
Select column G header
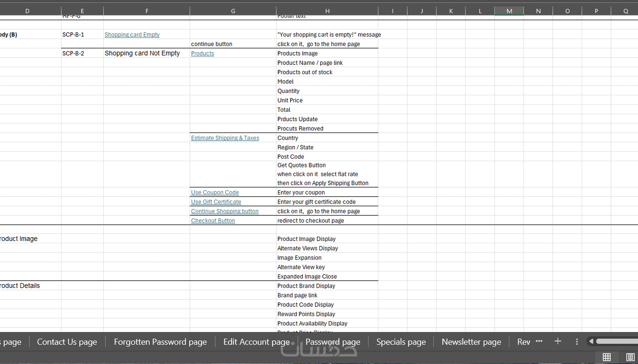pos(233,11)
